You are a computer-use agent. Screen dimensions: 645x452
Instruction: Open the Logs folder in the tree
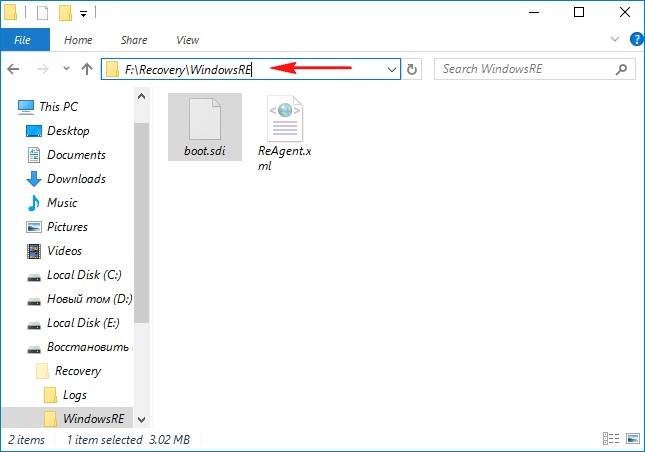coord(76,395)
